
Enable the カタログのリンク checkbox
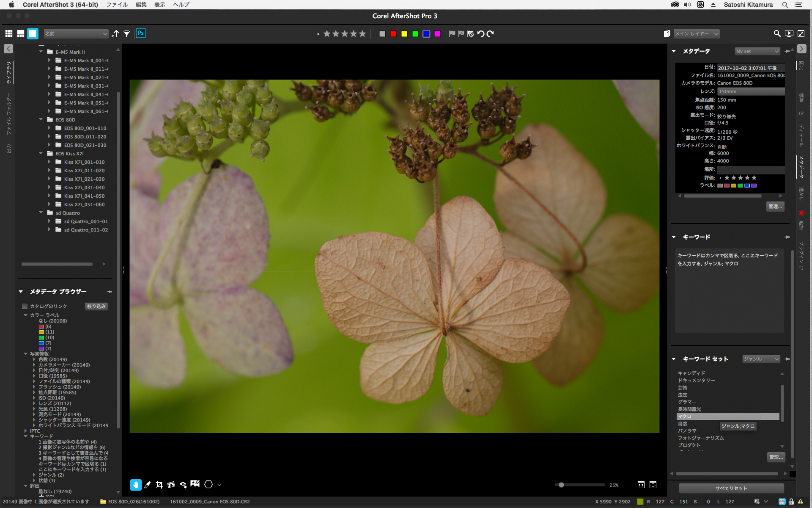coord(25,306)
